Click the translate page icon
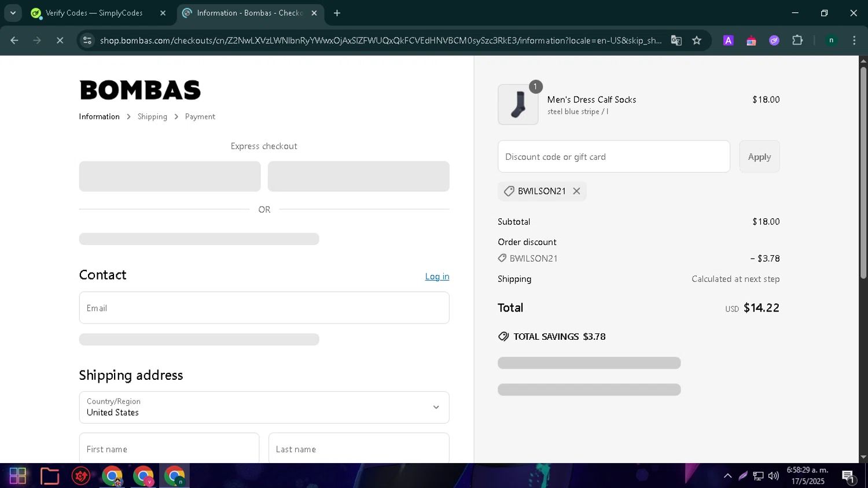The height and width of the screenshot is (488, 868). point(676,41)
